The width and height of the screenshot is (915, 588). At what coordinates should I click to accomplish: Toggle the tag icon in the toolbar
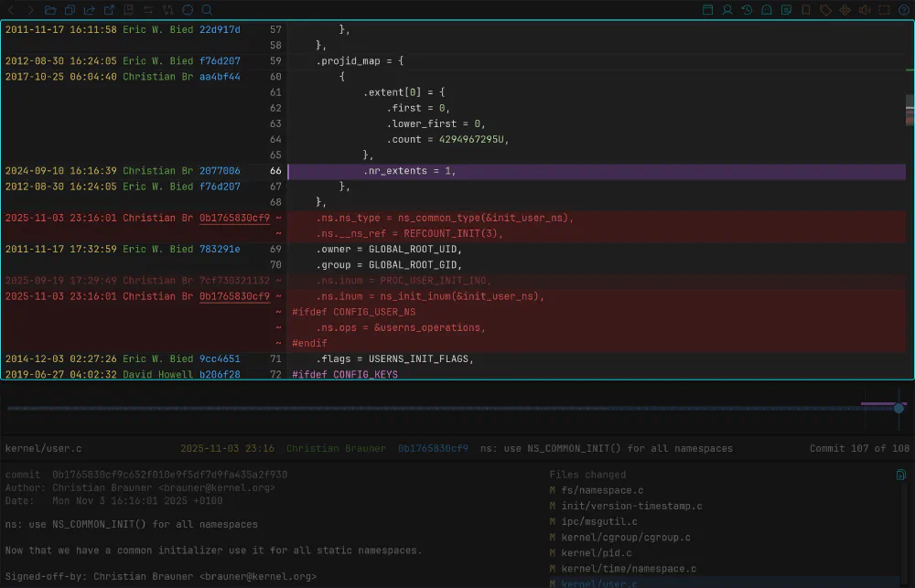[x=825, y=10]
